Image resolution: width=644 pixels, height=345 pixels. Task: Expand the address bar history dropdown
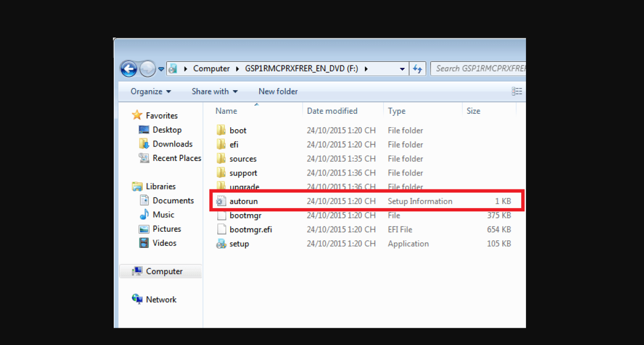point(402,69)
